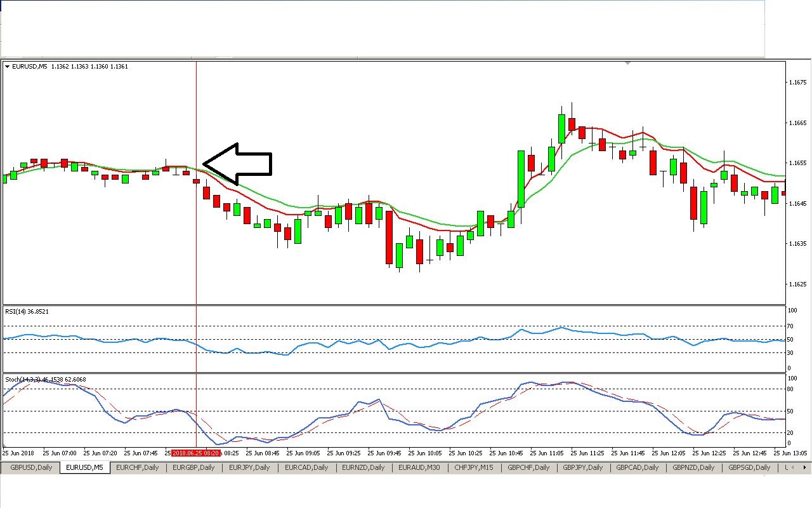Switch to the GBPUSD,Daily chart tab
The height and width of the screenshot is (508, 812).
tap(31, 467)
